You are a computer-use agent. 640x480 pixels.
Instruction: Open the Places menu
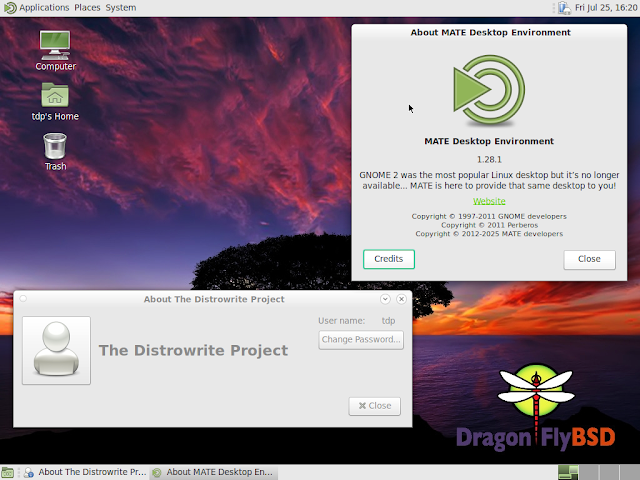point(87,8)
